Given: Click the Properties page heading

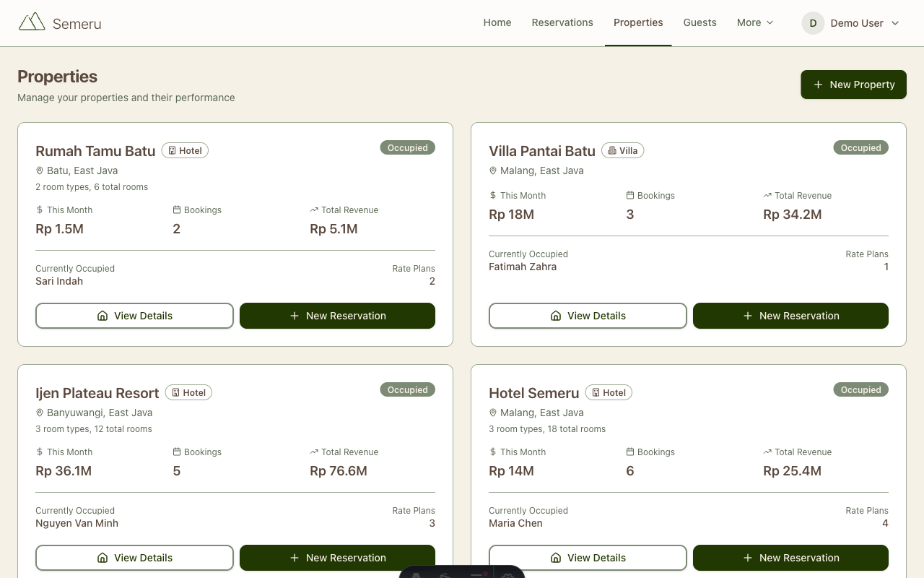Looking at the screenshot, I should (x=57, y=77).
